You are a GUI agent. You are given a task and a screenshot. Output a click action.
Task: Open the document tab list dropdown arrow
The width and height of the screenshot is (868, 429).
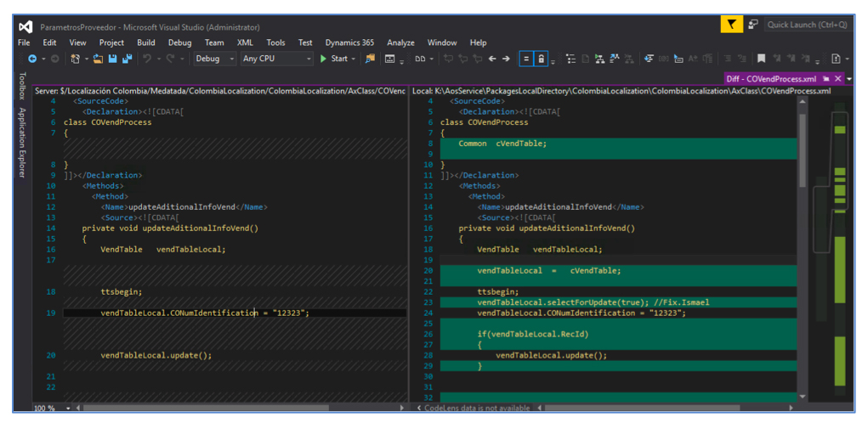[850, 79]
